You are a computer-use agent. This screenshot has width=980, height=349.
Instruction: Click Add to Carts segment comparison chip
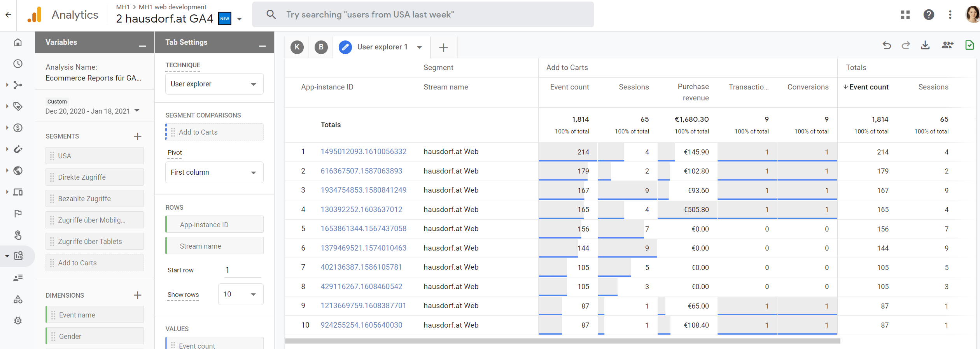(x=214, y=132)
